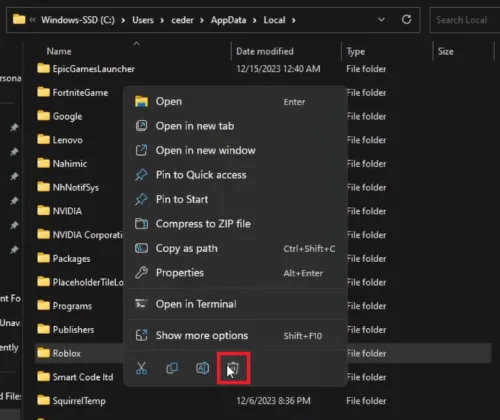
Task: Click the Google folder icon
Action: [43, 116]
